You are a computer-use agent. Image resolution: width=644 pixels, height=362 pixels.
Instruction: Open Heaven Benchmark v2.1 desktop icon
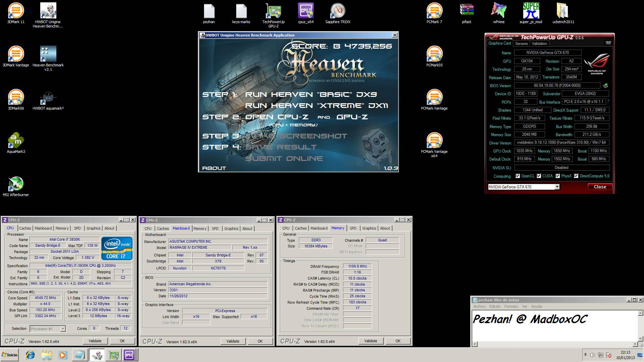pyautogui.click(x=48, y=59)
